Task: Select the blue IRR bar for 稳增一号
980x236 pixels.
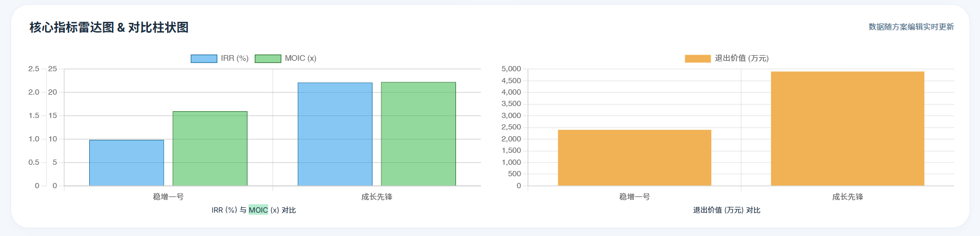Action: [127, 163]
